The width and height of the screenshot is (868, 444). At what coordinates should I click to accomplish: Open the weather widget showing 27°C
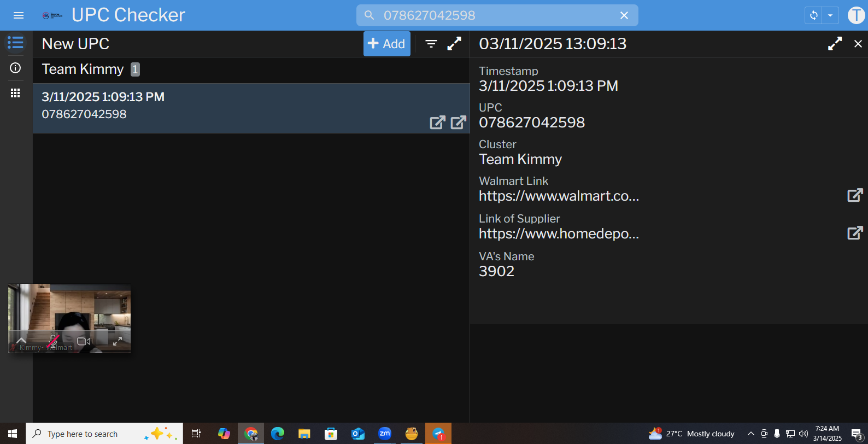coord(691,434)
